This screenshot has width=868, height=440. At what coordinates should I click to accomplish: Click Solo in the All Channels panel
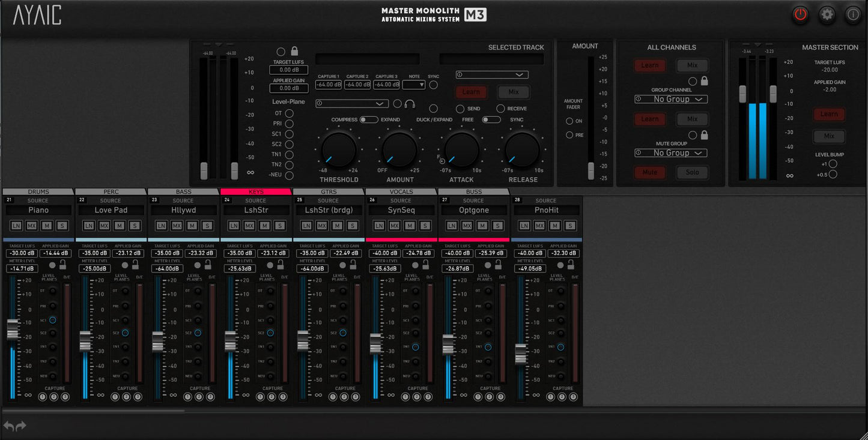click(692, 172)
